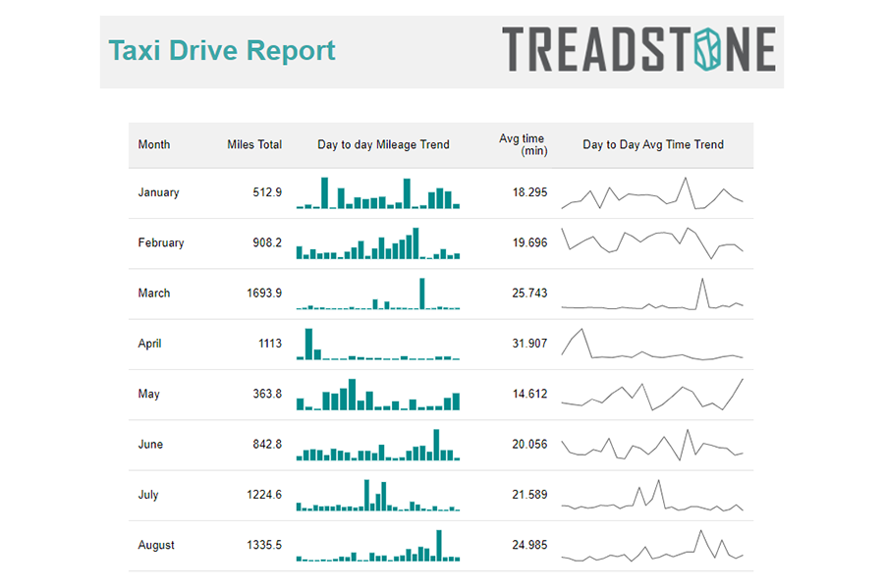This screenshot has width=884, height=588.
Task: Click the 1693.9 miles total value
Action: click(264, 293)
